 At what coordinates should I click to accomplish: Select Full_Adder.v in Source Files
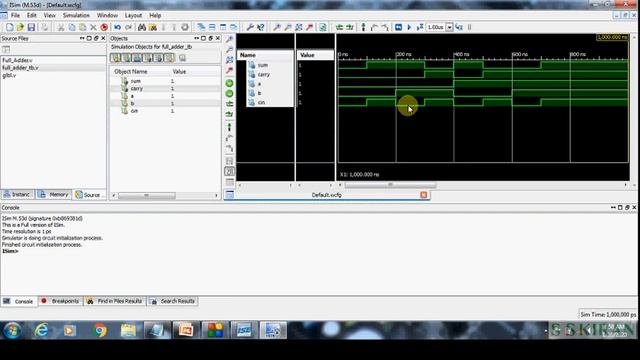pyautogui.click(x=17, y=60)
